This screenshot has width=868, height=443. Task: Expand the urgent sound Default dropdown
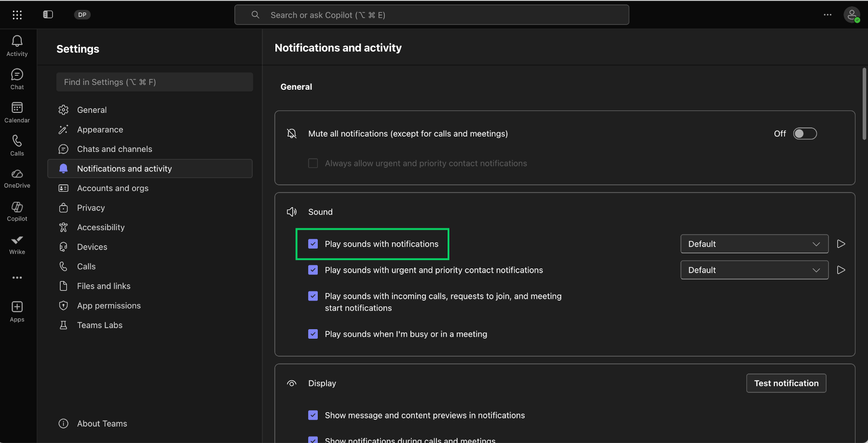[x=754, y=270]
